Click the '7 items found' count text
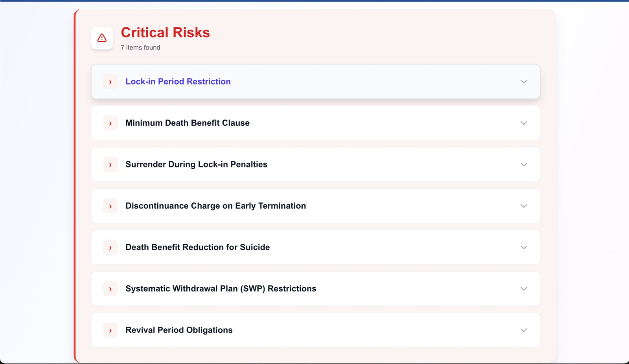 pos(140,48)
